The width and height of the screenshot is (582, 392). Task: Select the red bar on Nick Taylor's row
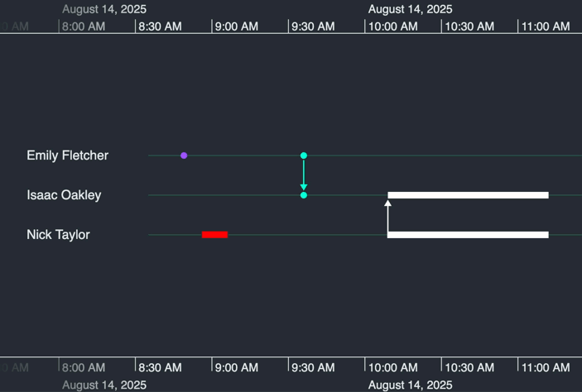coord(214,235)
